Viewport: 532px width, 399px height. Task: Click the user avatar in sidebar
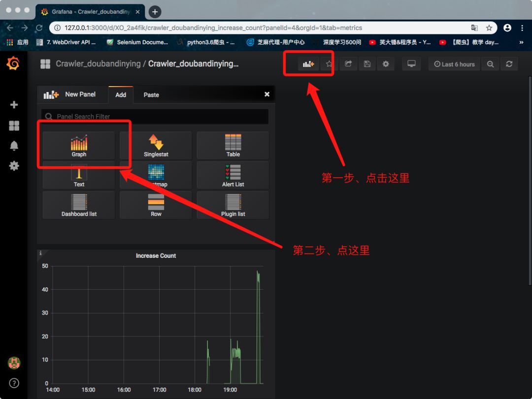point(14,363)
